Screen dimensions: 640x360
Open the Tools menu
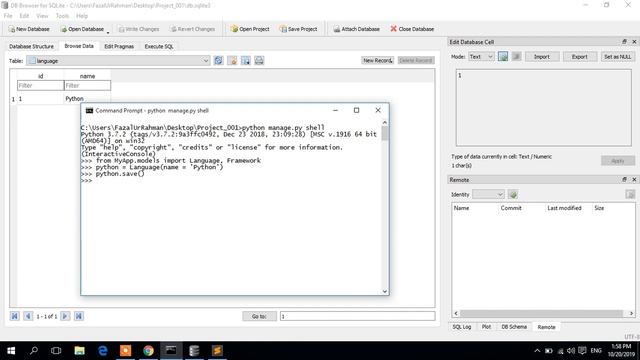[x=62, y=16]
